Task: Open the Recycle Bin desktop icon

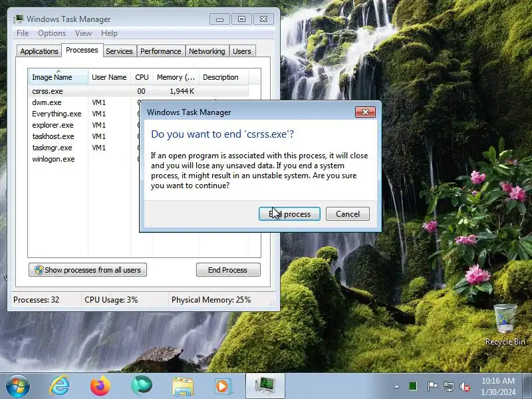Action: coord(505,325)
